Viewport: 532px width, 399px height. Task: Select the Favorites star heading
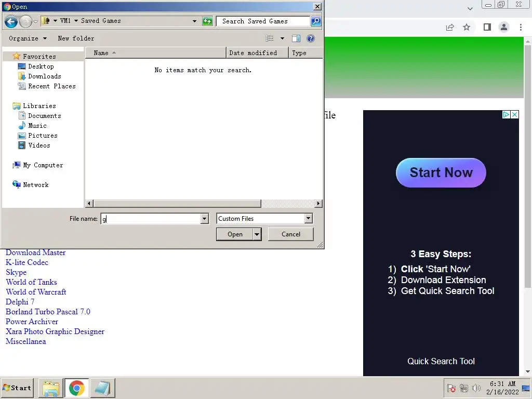point(34,56)
